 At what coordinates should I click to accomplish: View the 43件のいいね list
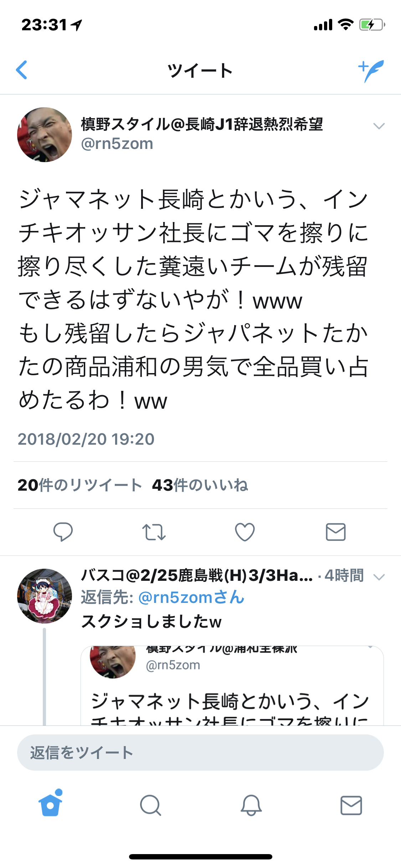(x=200, y=485)
